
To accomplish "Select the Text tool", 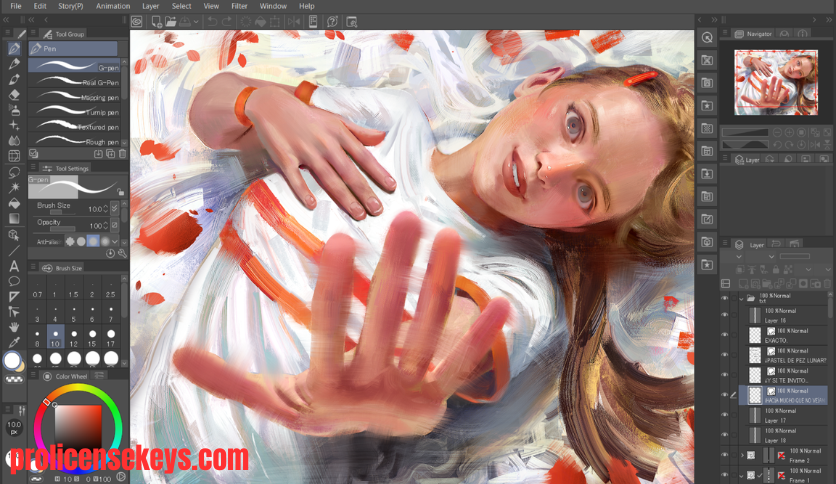I will [14, 265].
